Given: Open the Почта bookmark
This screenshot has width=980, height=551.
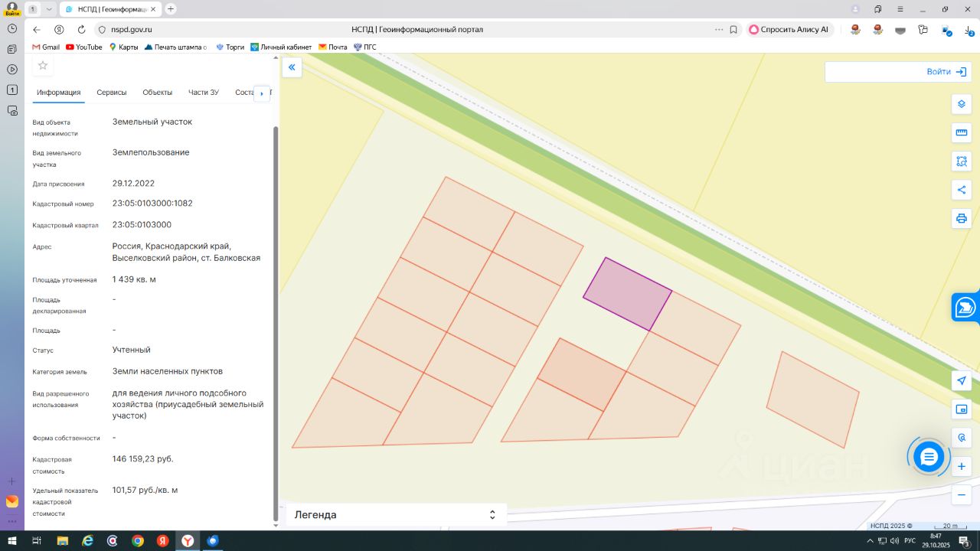Looking at the screenshot, I should [333, 47].
